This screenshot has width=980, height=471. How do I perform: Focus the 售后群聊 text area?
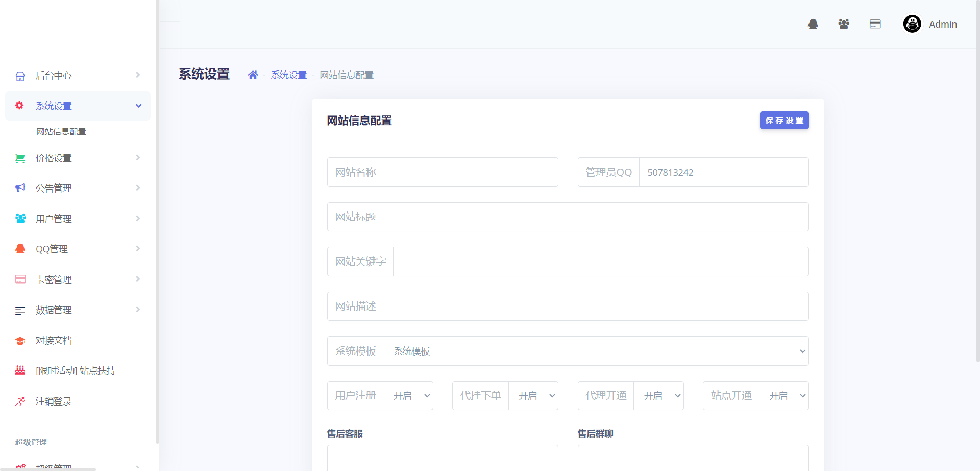[x=693, y=458]
